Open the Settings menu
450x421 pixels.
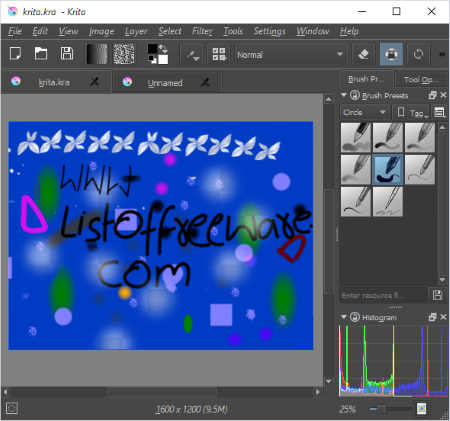(270, 31)
